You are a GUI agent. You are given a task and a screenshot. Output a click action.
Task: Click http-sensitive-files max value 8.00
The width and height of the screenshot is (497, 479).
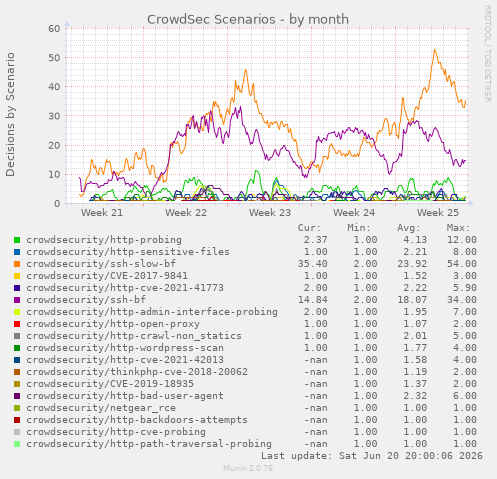(x=465, y=252)
